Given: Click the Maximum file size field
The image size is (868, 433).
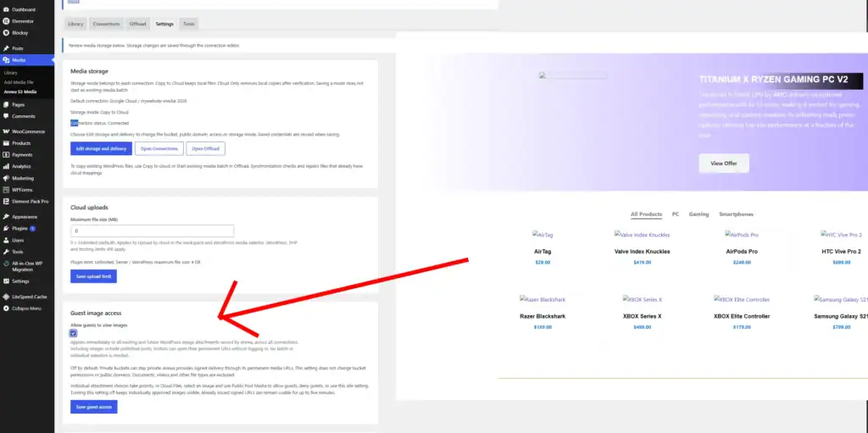Looking at the screenshot, I should pos(153,230).
